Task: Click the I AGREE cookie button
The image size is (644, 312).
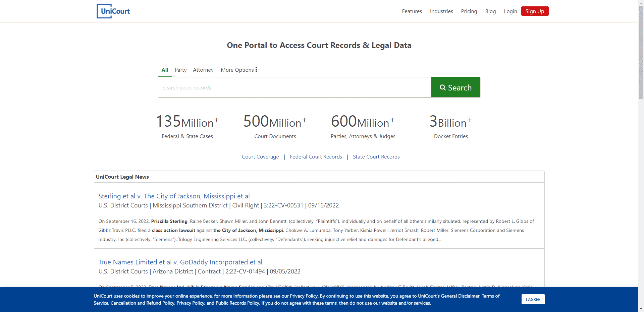Action: 533,299
